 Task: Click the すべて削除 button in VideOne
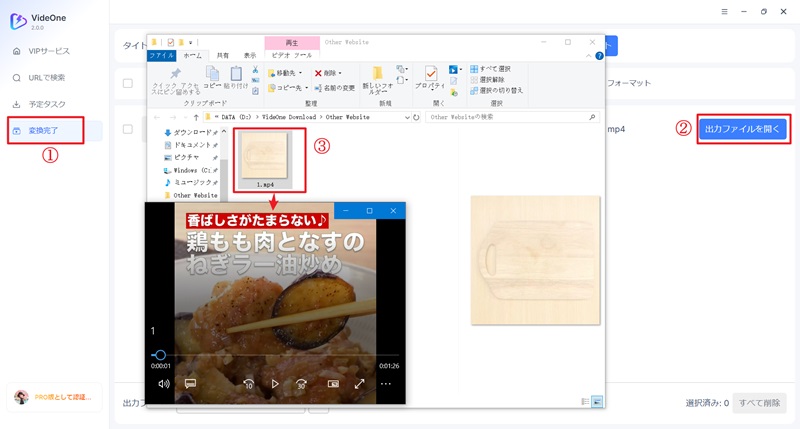tap(759, 403)
